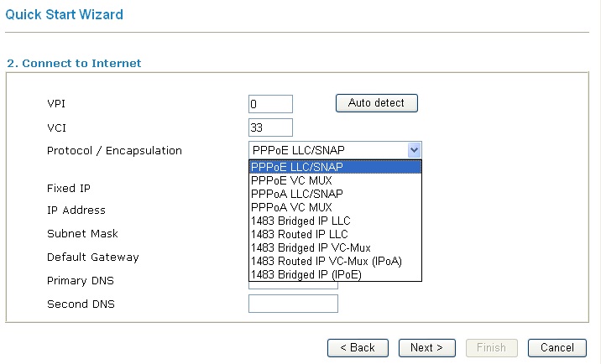Select PPPoE LLC/SNAP from the list
This screenshot has width=601, height=364.
335,167
